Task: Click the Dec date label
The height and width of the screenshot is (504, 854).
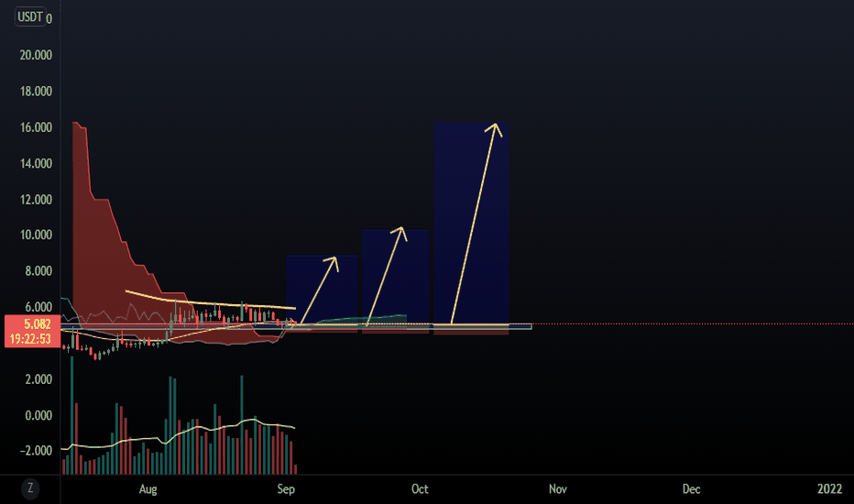Action: click(691, 488)
